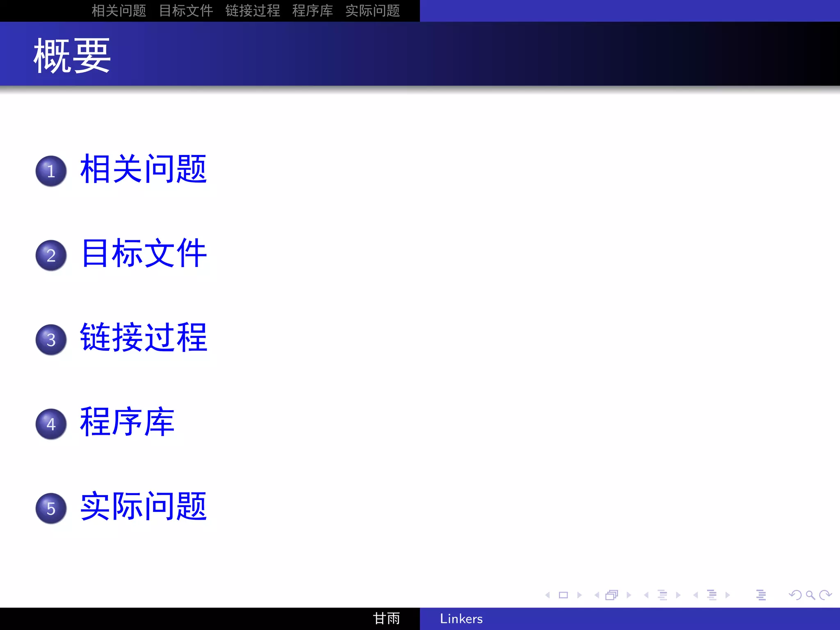Open 目标文件 in top navigation bar

186,11
